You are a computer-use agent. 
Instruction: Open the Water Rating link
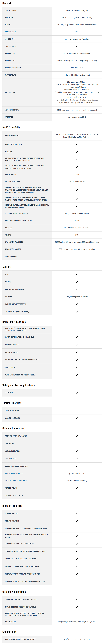pos(10,32)
